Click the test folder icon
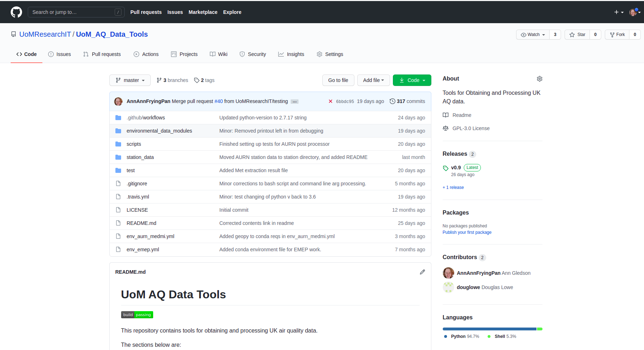 pyautogui.click(x=118, y=170)
